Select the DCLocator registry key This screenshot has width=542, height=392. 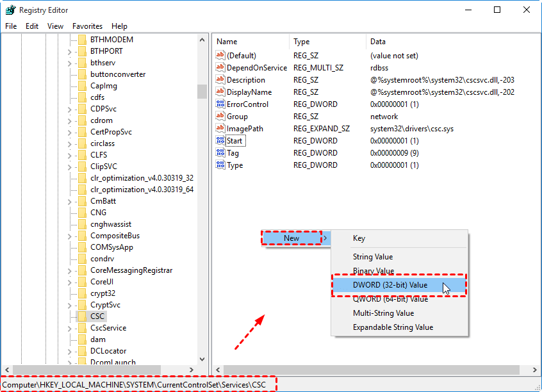[108, 350]
